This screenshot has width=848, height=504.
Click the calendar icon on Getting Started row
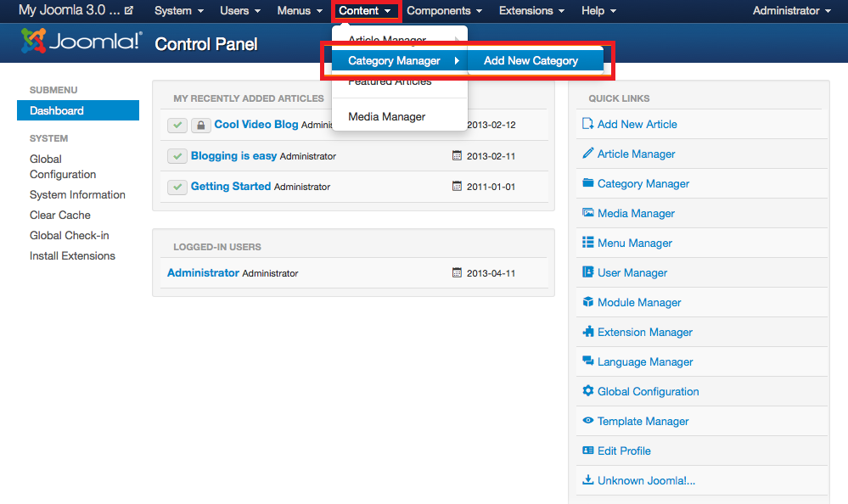click(x=457, y=187)
